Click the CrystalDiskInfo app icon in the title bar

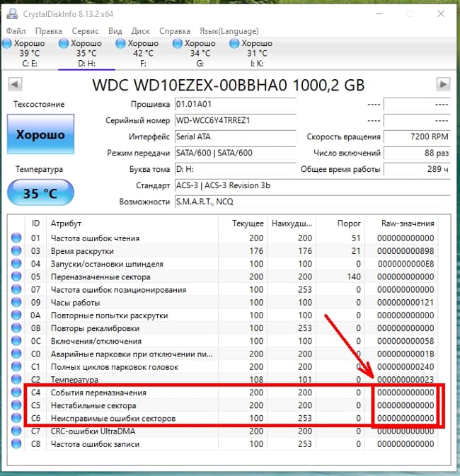pyautogui.click(x=12, y=13)
